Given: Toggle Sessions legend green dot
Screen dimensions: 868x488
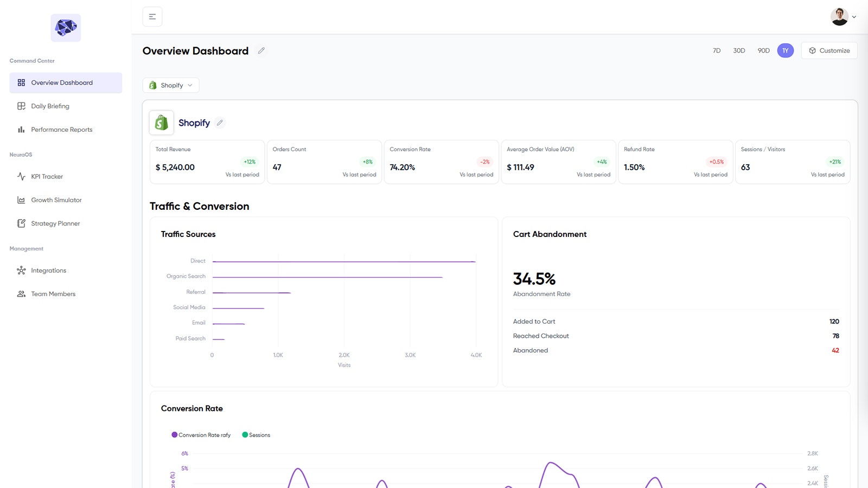Looking at the screenshot, I should pos(245,435).
